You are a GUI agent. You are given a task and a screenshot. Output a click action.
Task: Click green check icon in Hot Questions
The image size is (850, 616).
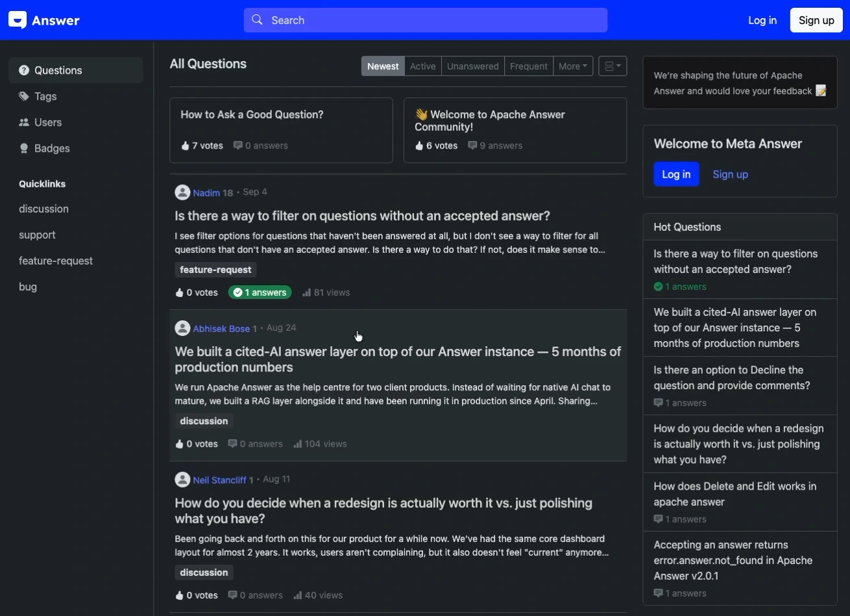658,287
